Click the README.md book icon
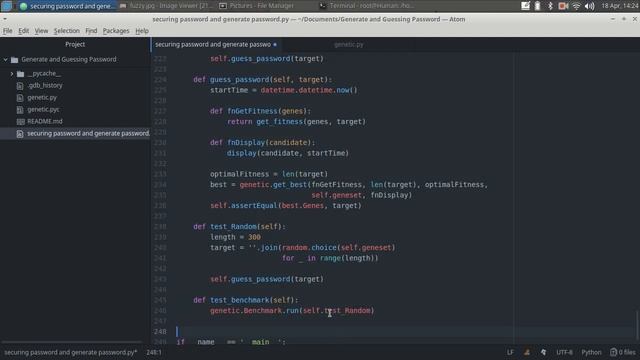Screen dimensions: 640x360 [20, 122]
